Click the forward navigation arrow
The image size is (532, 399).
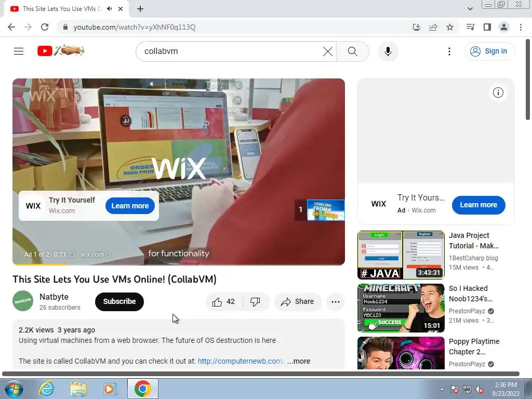pos(28,27)
